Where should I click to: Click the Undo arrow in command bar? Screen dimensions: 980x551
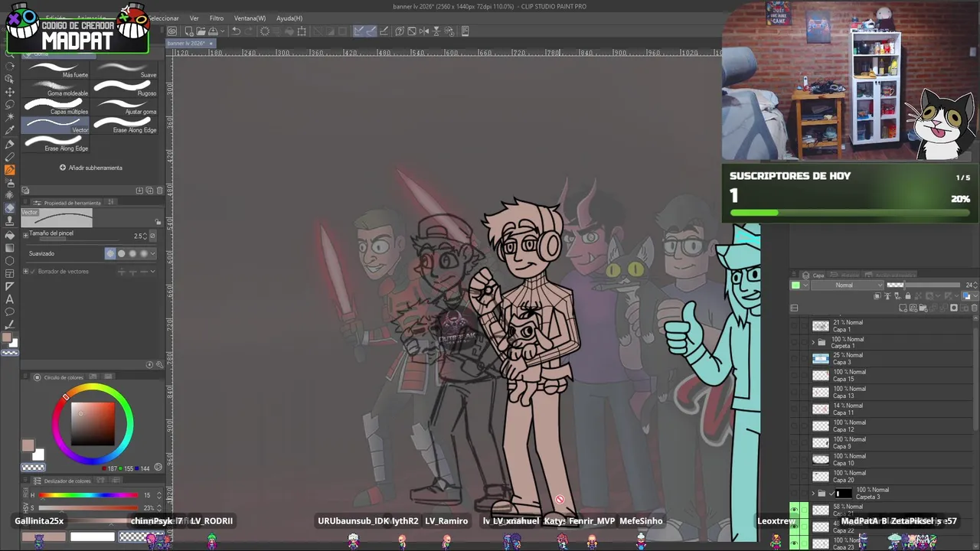pyautogui.click(x=236, y=31)
